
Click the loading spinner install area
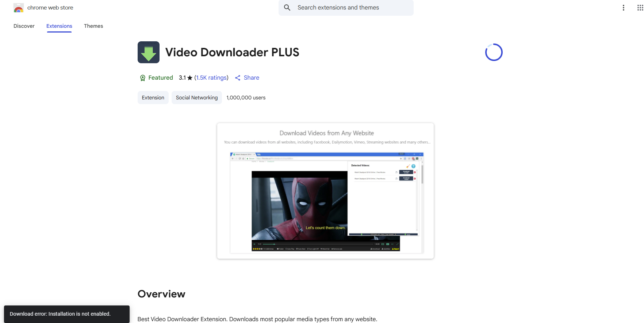click(494, 52)
